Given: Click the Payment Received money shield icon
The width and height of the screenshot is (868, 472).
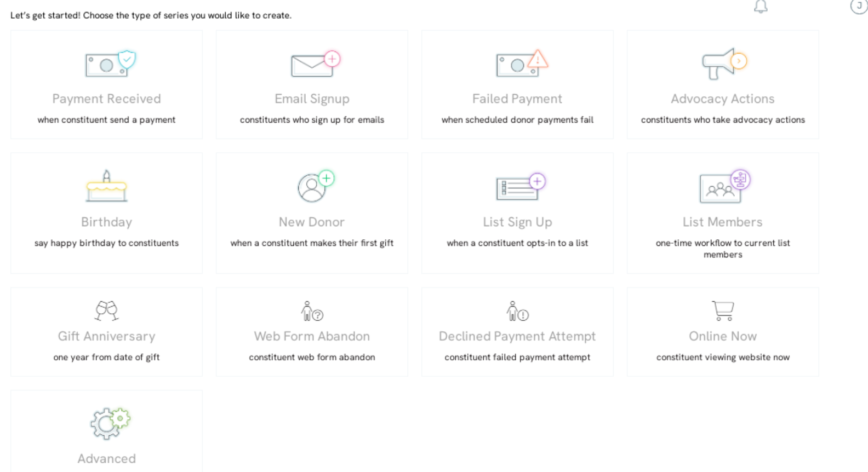Looking at the screenshot, I should pyautogui.click(x=110, y=64).
